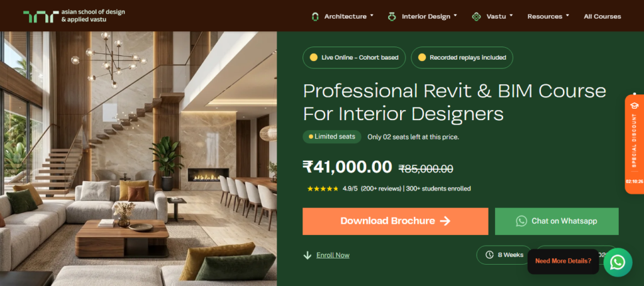Click the Live Online - Cohort based badge

(354, 57)
